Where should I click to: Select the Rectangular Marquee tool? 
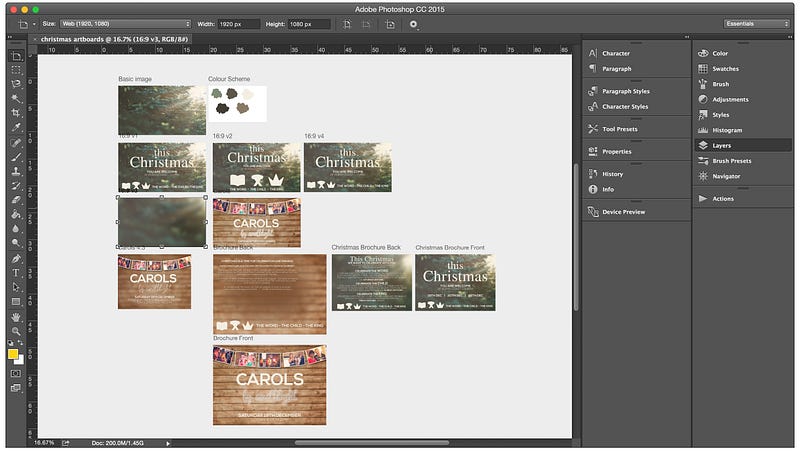click(16, 69)
